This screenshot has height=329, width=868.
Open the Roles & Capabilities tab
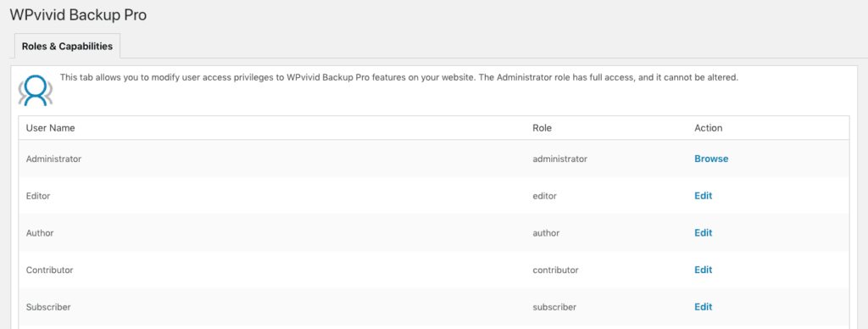tap(66, 46)
